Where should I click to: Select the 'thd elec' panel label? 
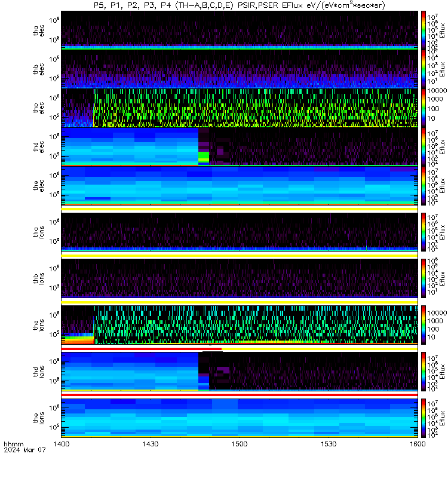[x=38, y=147]
